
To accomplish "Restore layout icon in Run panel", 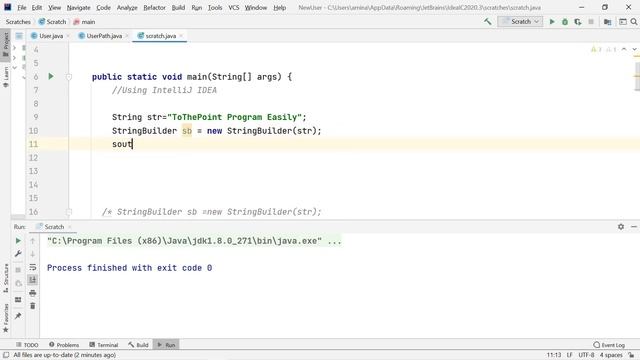I will pos(18,300).
